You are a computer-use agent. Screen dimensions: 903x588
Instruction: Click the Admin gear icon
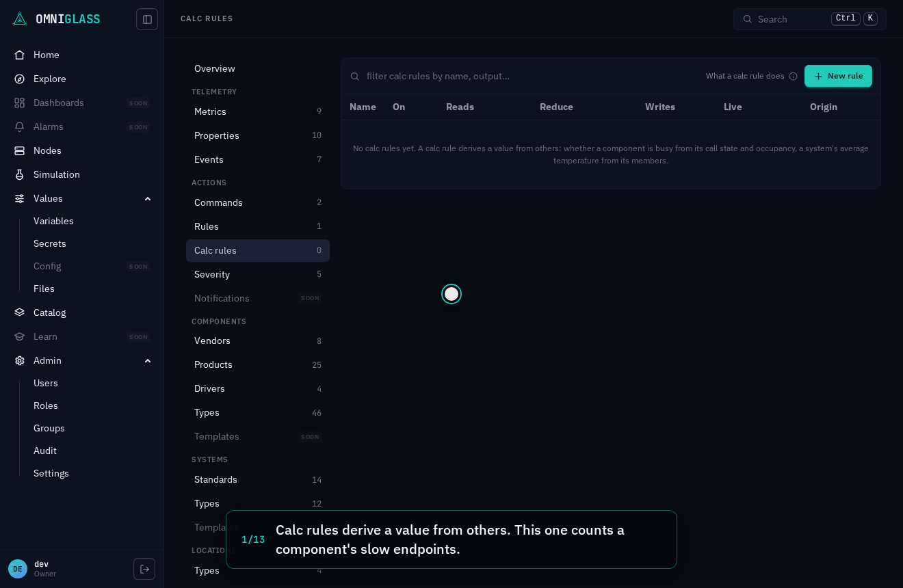20,360
